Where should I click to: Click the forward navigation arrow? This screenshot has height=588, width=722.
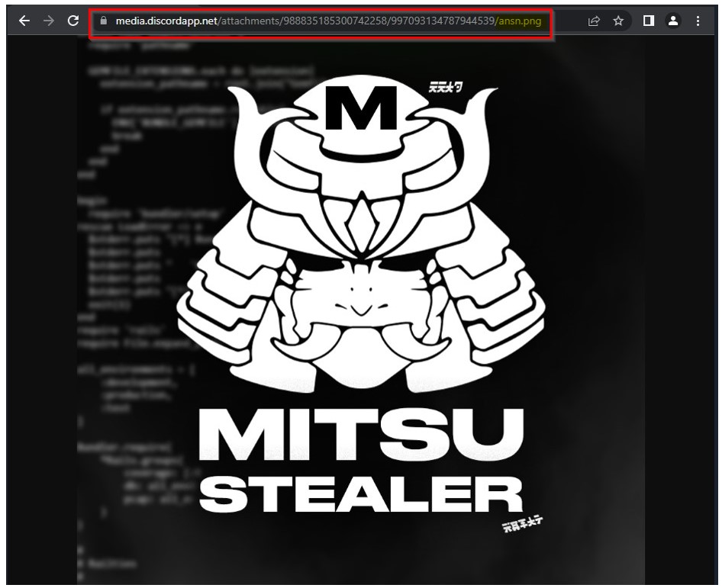coord(47,21)
